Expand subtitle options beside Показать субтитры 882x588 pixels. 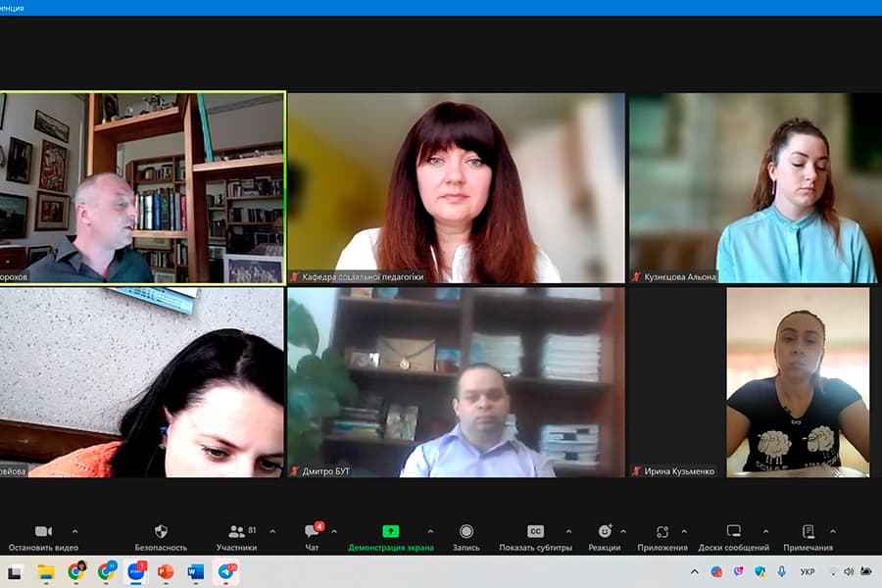568,530
